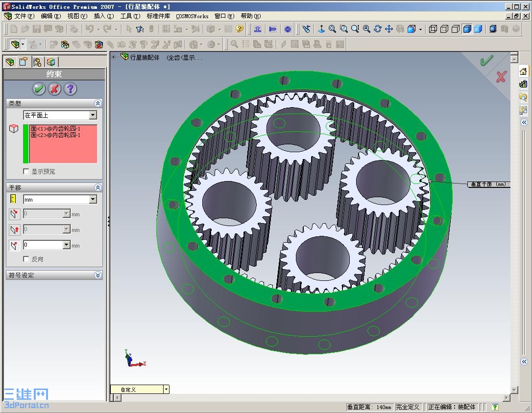Open the 文件(F) menu
Image resolution: width=532 pixels, height=413 pixels.
[24, 16]
